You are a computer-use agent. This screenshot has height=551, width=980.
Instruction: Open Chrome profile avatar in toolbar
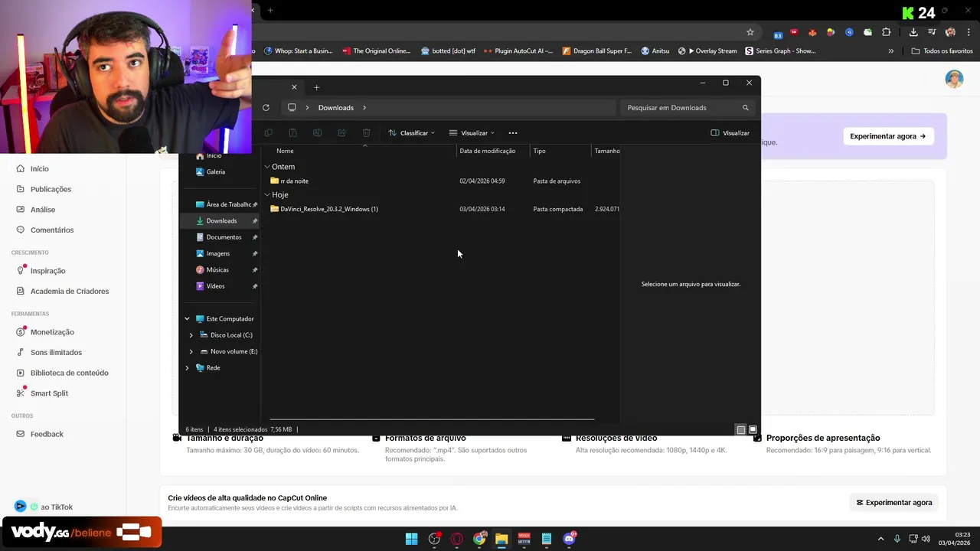pos(950,32)
